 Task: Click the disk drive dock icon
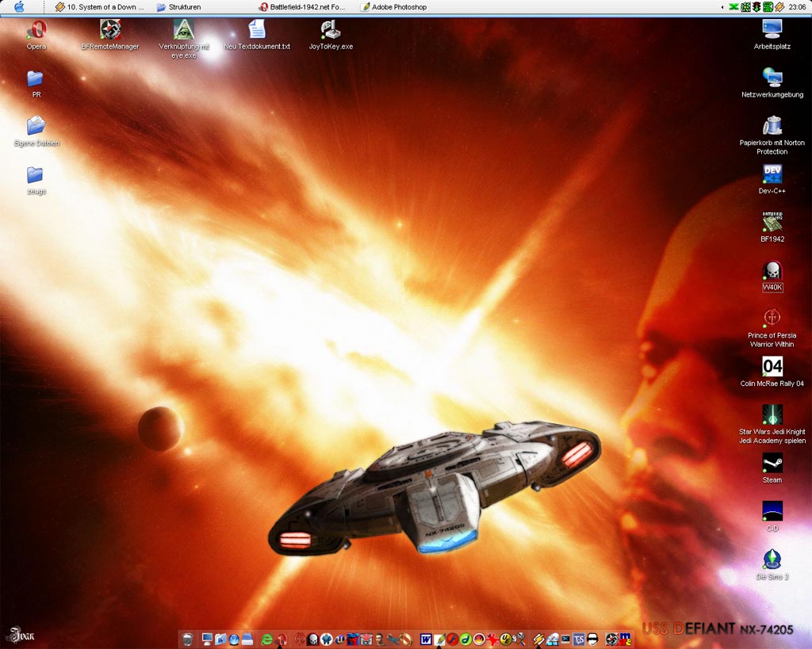(247, 639)
